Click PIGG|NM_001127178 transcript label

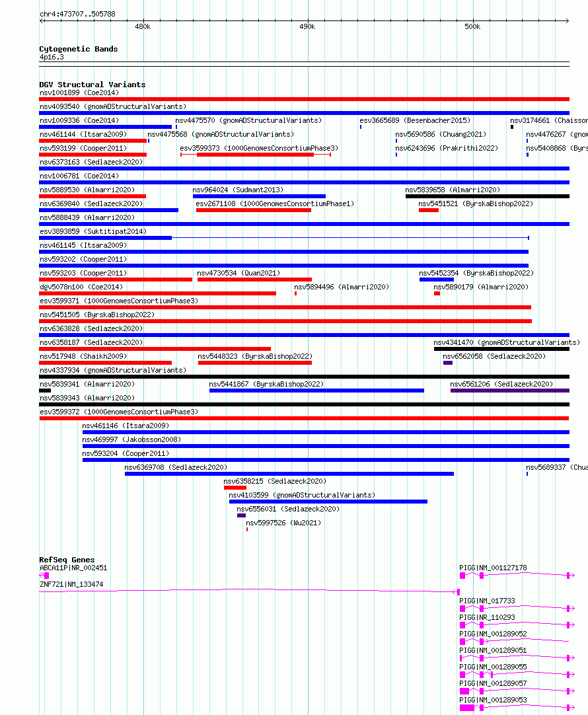click(x=493, y=568)
